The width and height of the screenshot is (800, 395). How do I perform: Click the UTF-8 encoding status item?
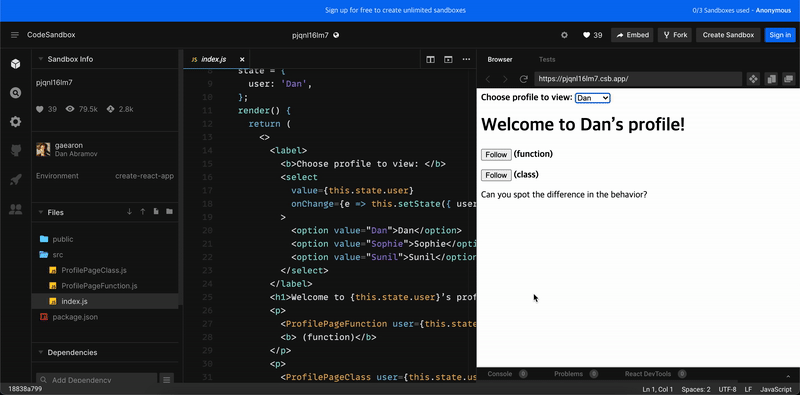tap(728, 389)
